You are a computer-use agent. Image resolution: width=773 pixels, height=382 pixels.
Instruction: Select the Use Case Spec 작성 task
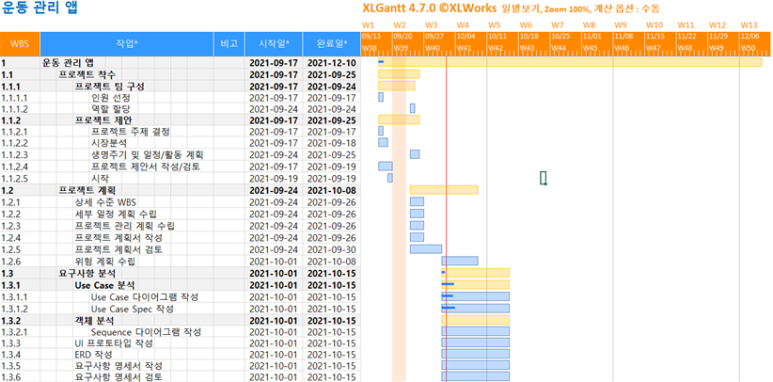(132, 309)
